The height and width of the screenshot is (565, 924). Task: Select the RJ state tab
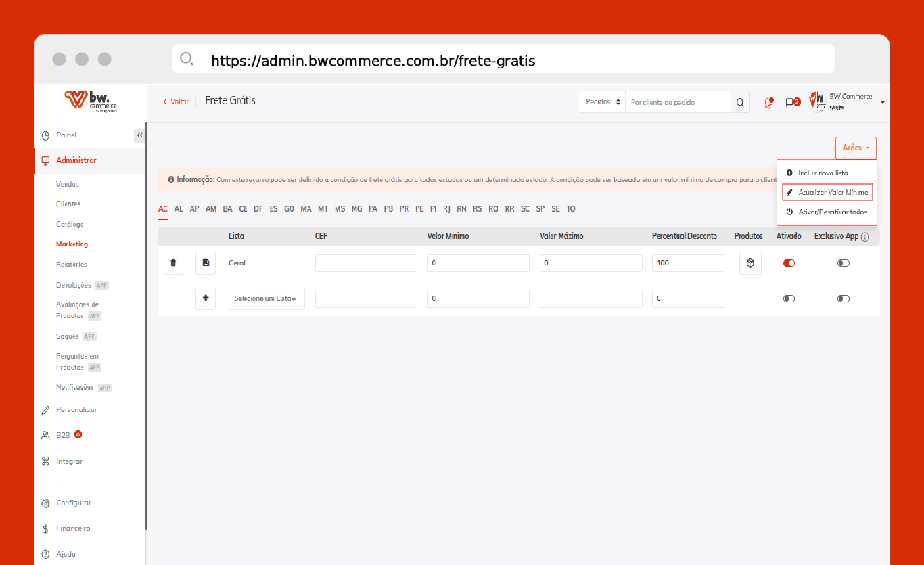(446, 209)
